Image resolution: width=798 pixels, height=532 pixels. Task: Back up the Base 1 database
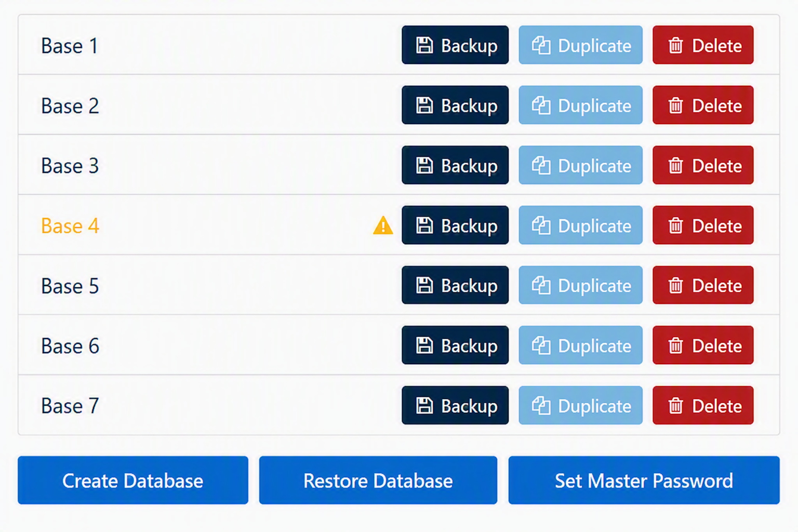click(455, 45)
